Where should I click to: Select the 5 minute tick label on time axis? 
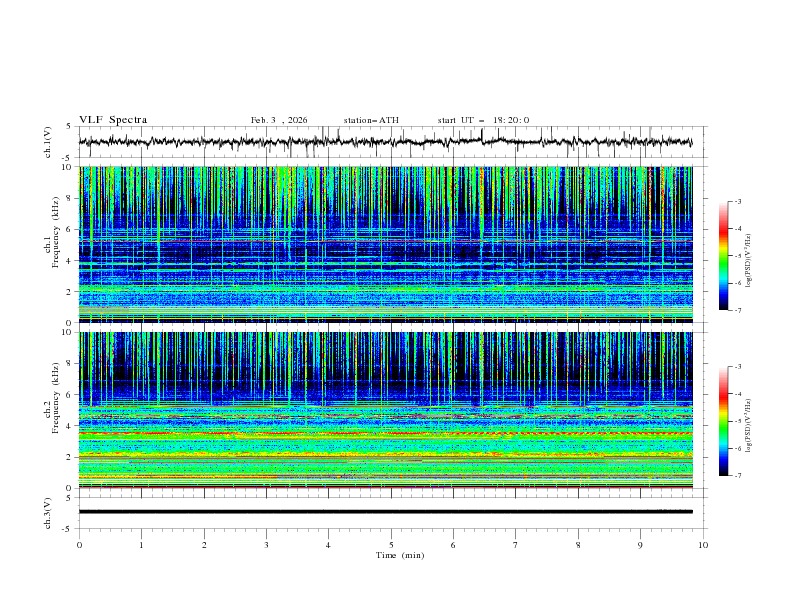point(391,545)
